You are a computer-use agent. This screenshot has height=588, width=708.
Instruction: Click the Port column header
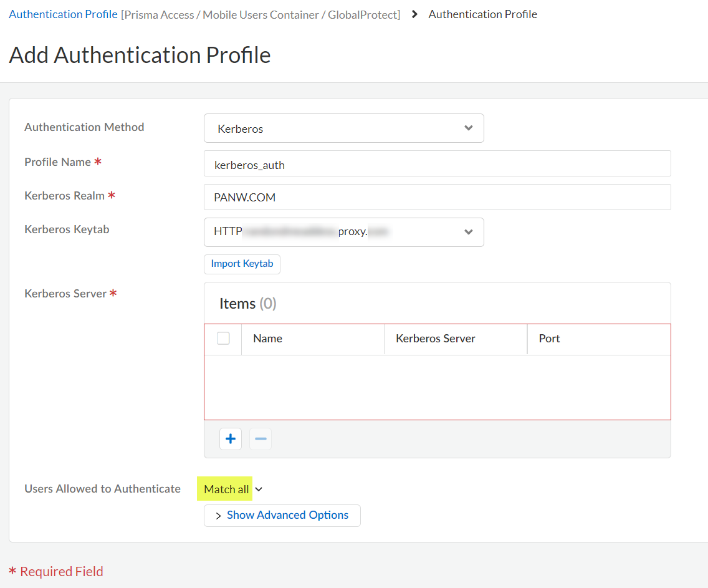coord(549,339)
